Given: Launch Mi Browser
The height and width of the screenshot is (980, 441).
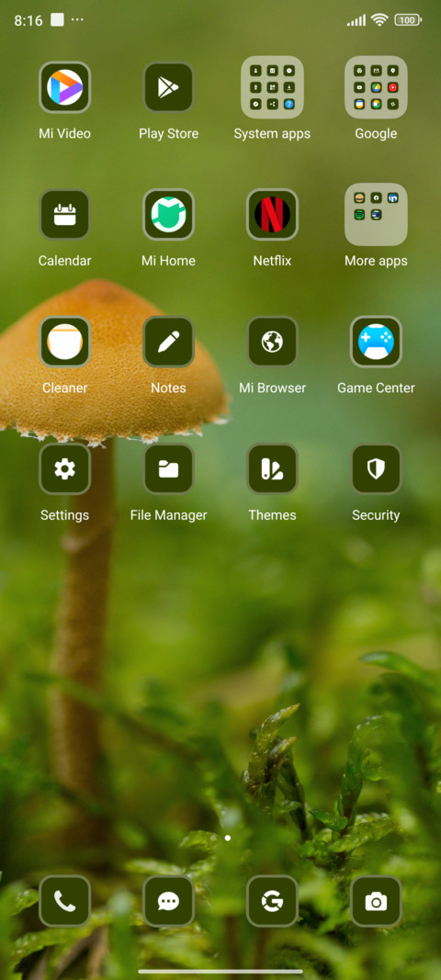Looking at the screenshot, I should (x=272, y=342).
